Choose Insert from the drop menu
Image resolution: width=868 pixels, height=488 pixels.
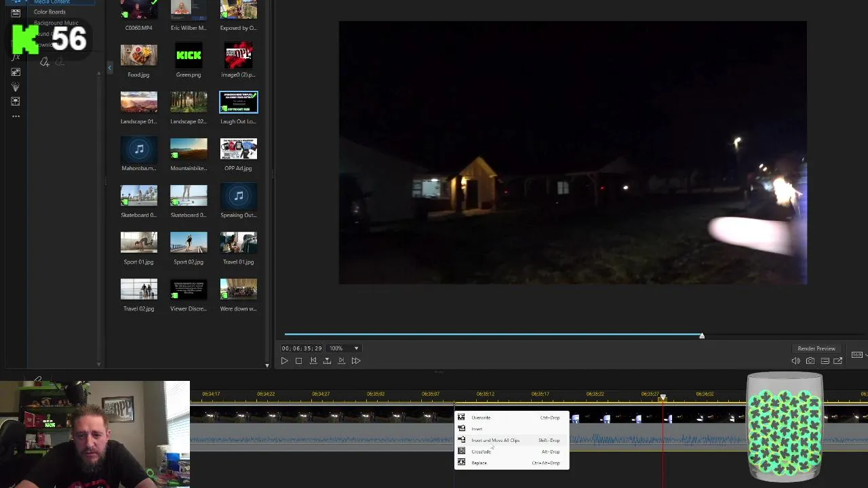click(511, 428)
